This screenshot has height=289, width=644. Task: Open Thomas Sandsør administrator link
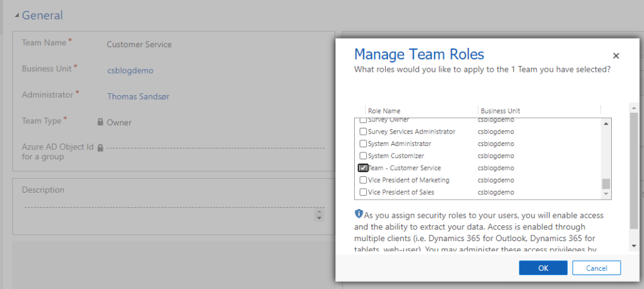[139, 96]
